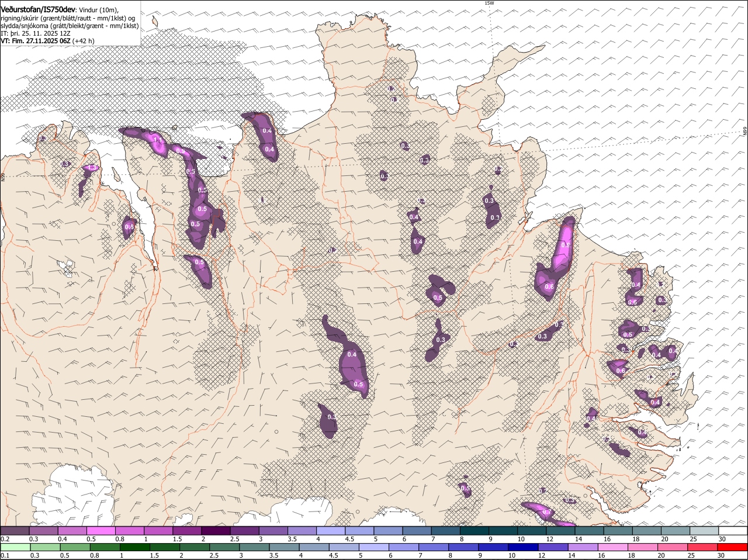The height and width of the screenshot is (560, 748).
Task: Click the valid time 'VT: Fim. 27.11.2025 06Z'
Action: click(36, 41)
